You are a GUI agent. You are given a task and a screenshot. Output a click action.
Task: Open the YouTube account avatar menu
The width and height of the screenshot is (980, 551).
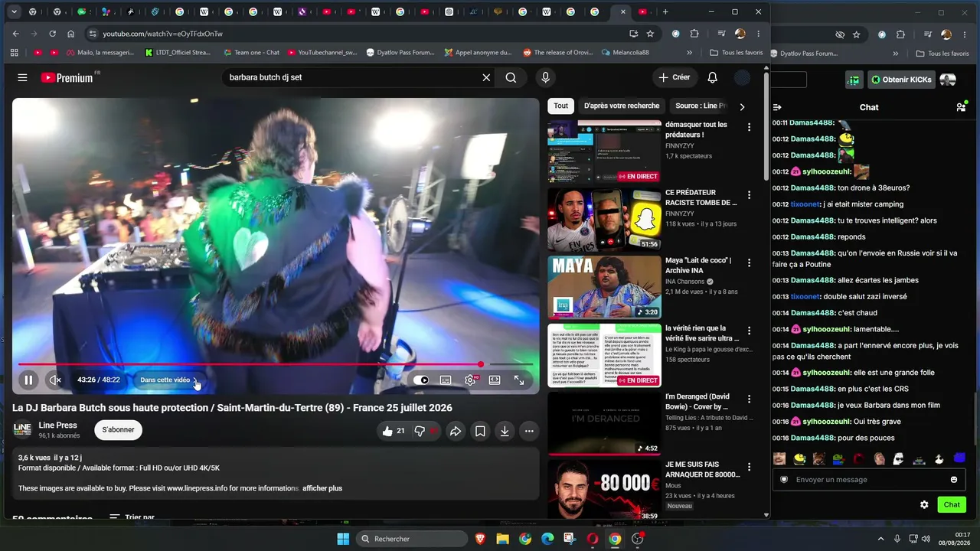(x=742, y=77)
